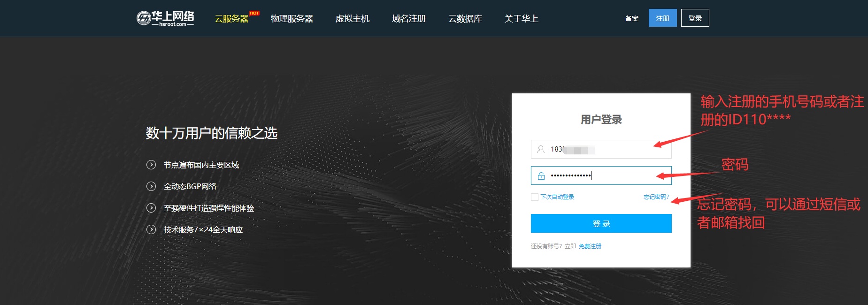Click the password input field

pyautogui.click(x=601, y=175)
